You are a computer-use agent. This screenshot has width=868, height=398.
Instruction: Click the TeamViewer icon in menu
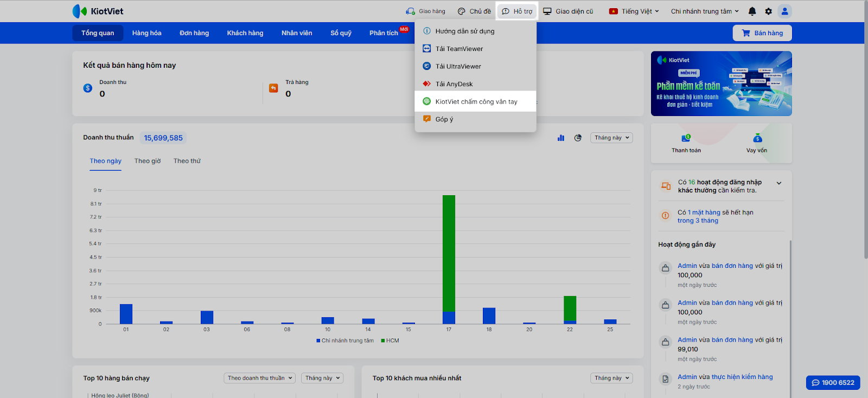(x=427, y=48)
